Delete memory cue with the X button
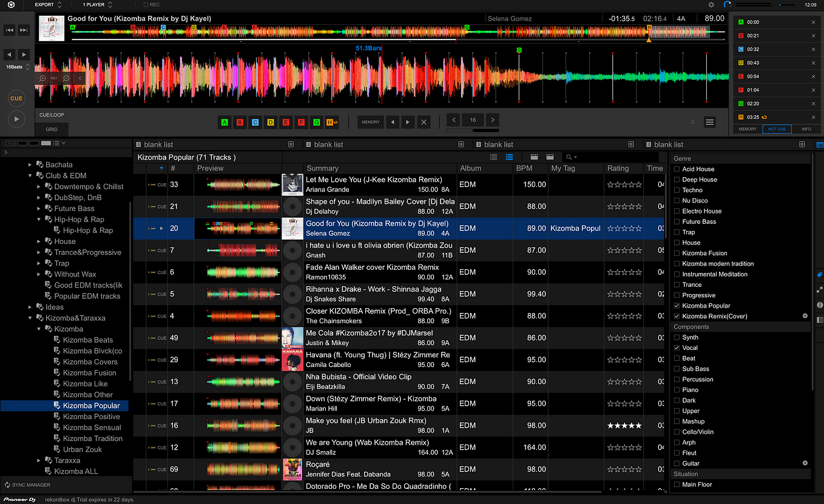Image resolution: width=824 pixels, height=504 pixels. pos(424,122)
